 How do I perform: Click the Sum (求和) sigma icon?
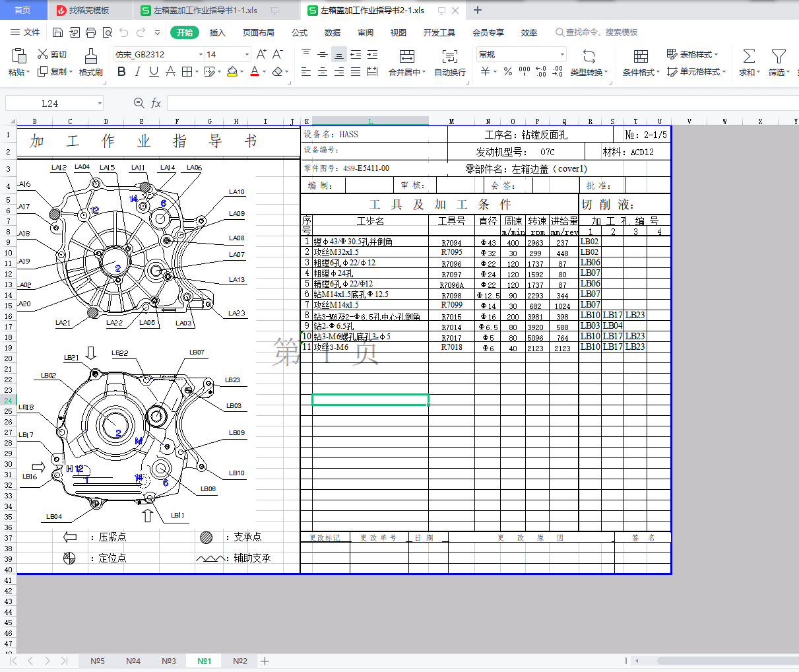[749, 56]
